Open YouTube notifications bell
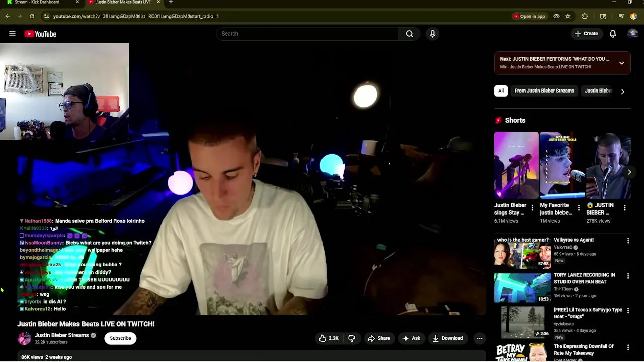The image size is (644, 362). [613, 34]
